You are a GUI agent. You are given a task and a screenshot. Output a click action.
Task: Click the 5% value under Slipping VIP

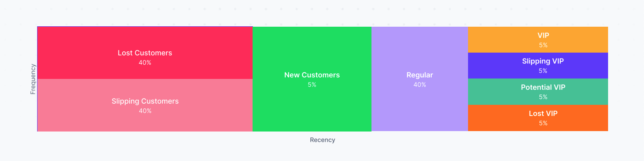point(543,71)
